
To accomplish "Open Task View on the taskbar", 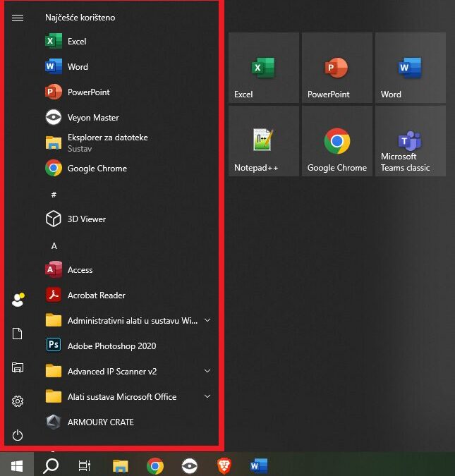I will (x=85, y=465).
